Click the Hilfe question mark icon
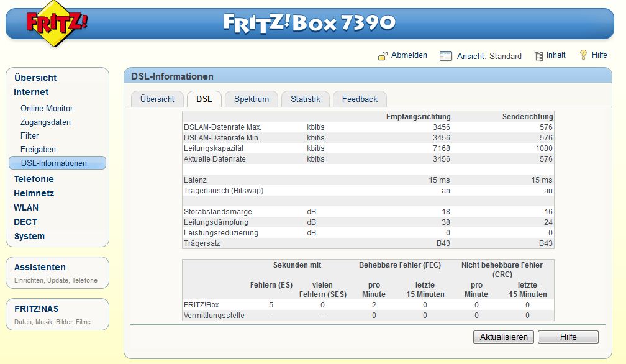Image resolution: width=626 pixels, height=364 pixels. coord(583,55)
